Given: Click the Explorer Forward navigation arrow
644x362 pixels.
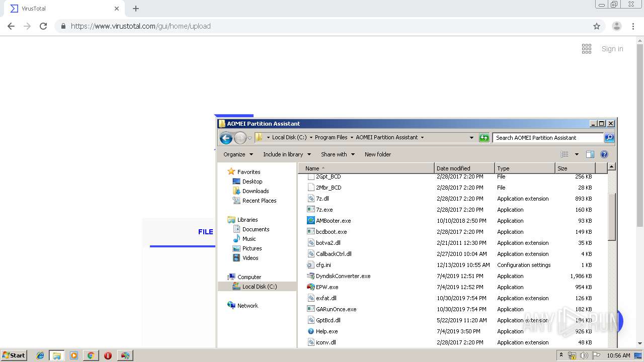Looking at the screenshot, I should point(240,138).
